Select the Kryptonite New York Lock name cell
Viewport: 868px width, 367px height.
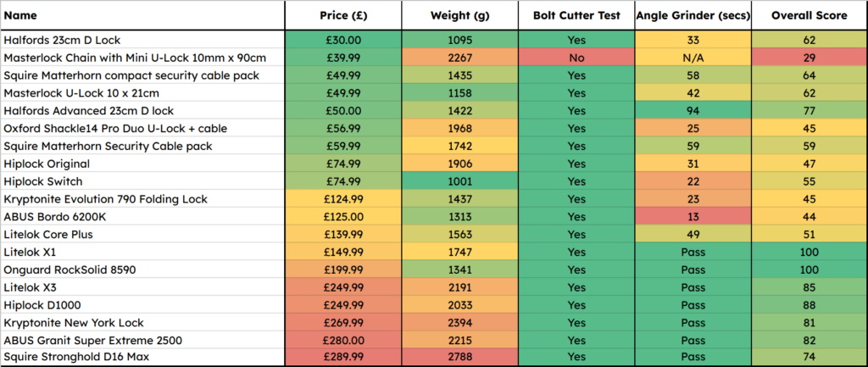[x=142, y=323]
